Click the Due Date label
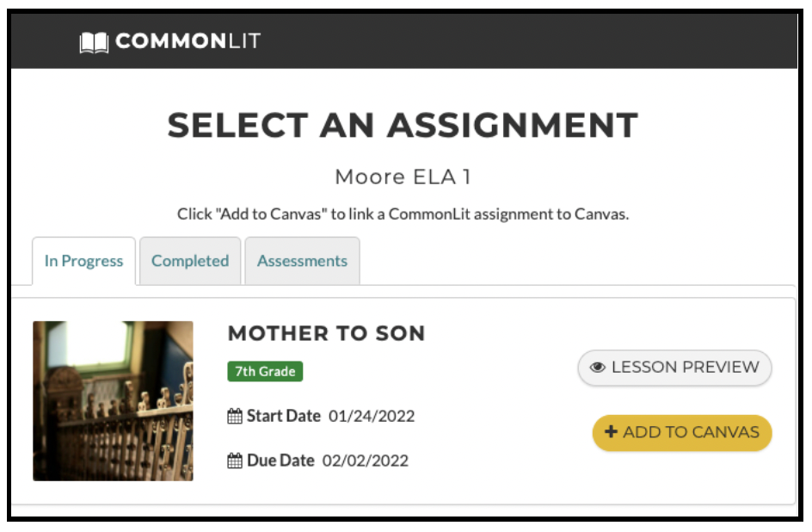 point(280,461)
